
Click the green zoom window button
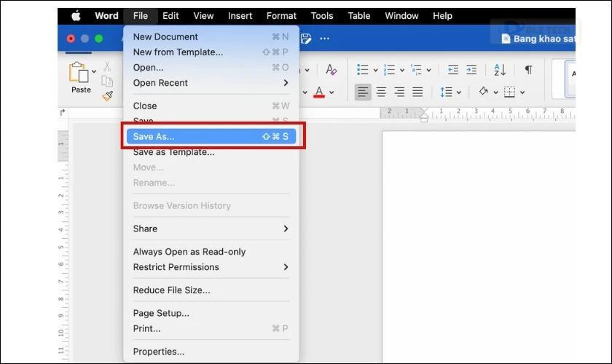(99, 39)
